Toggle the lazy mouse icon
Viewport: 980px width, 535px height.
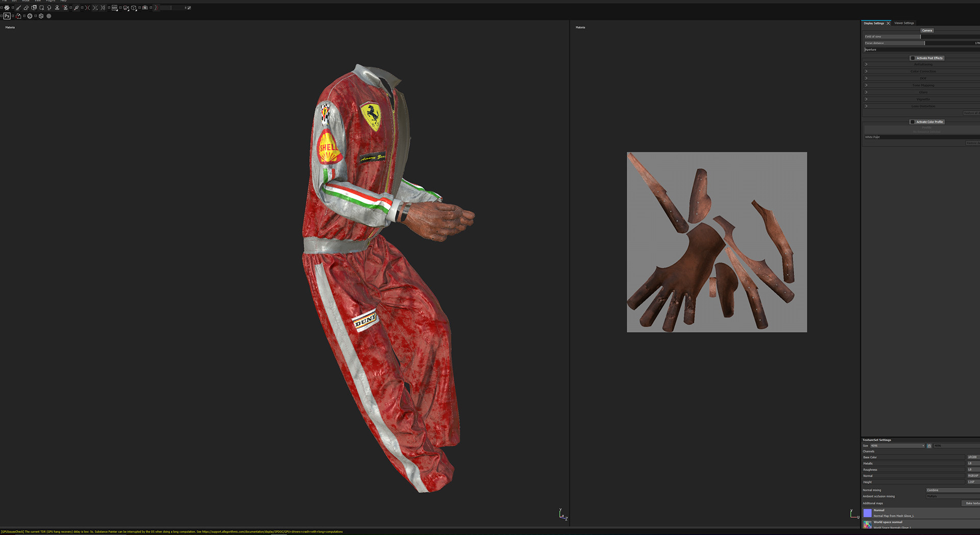pos(156,8)
